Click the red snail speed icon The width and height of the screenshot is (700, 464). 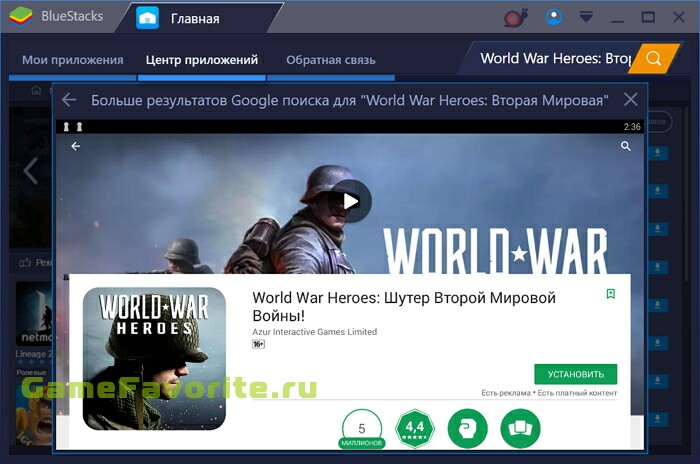(516, 17)
